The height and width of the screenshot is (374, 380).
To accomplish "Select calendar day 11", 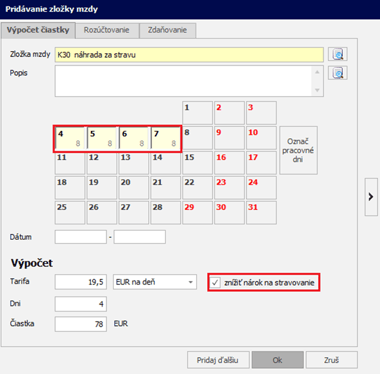I will point(70,163).
